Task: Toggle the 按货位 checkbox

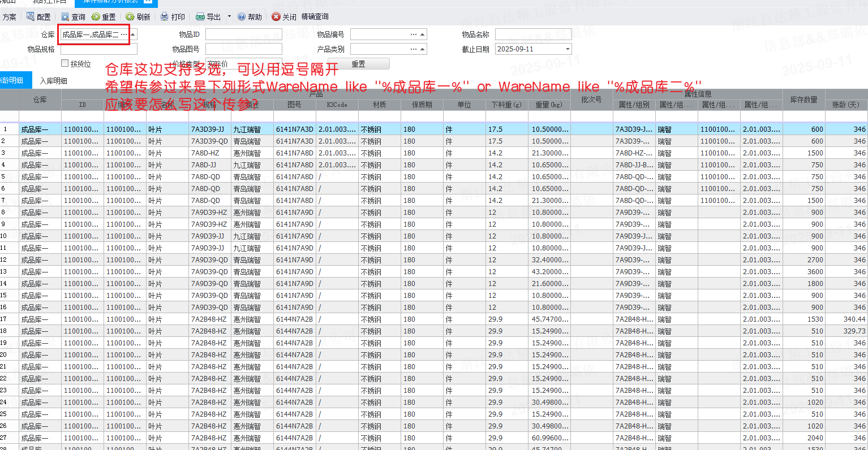Action: [65, 63]
